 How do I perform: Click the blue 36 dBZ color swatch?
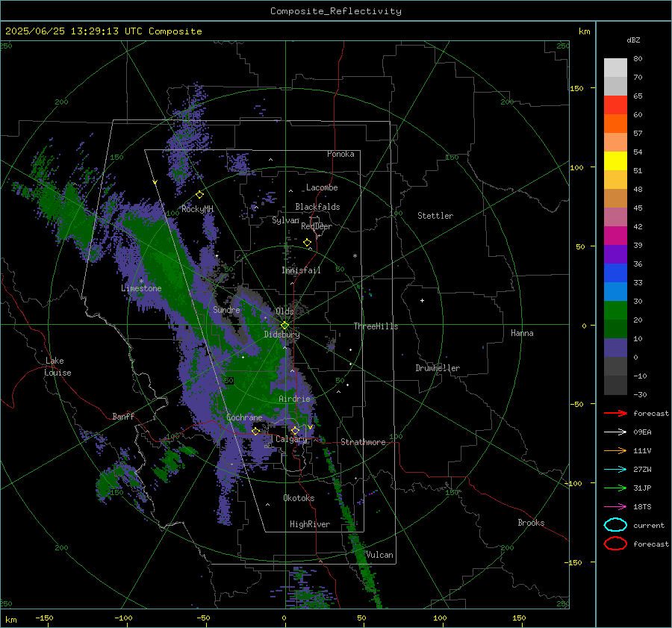[x=615, y=273]
